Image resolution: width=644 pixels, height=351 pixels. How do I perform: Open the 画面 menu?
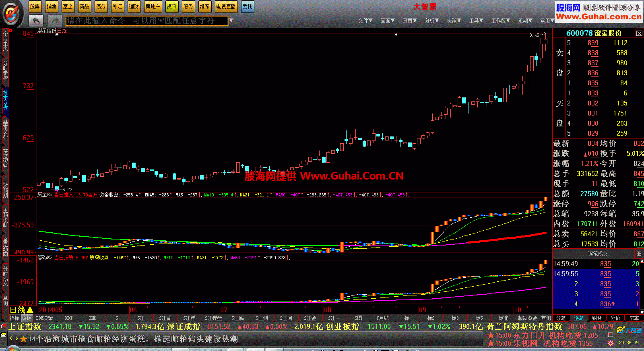tap(388, 21)
